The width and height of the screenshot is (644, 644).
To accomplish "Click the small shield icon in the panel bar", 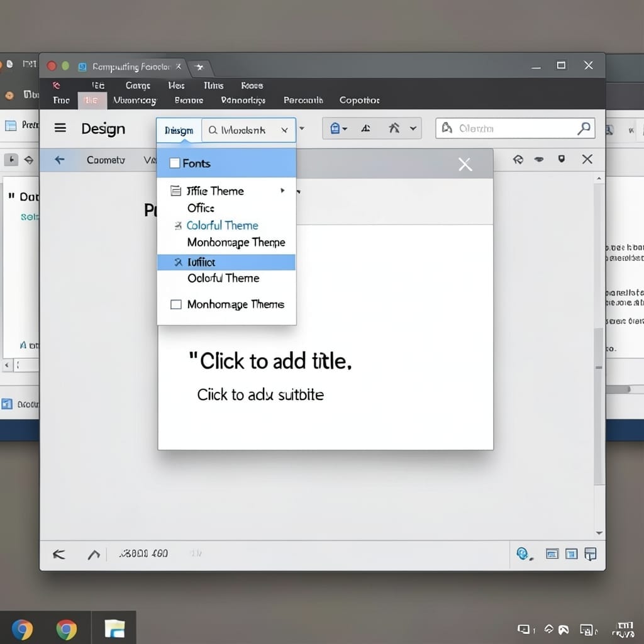I will pyautogui.click(x=562, y=159).
